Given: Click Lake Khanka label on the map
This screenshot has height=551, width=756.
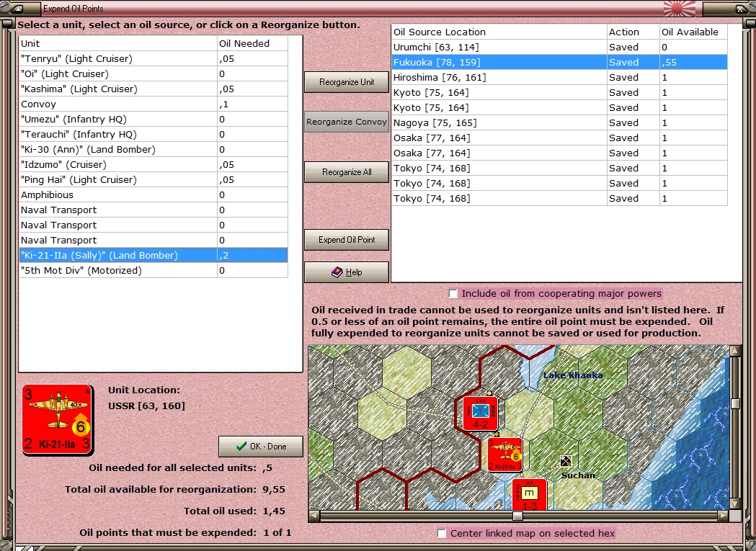Looking at the screenshot, I should (573, 375).
